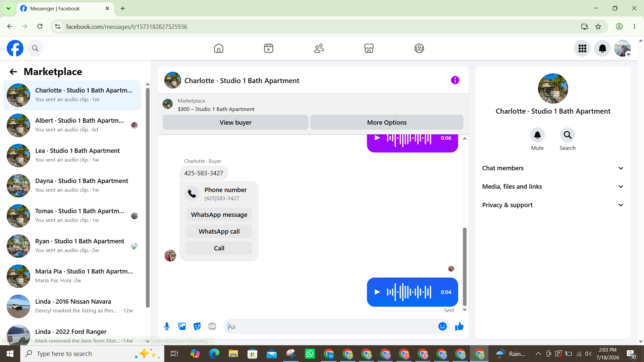Open the Chrome menu three dots
The height and width of the screenshot is (362, 644).
point(634,26)
